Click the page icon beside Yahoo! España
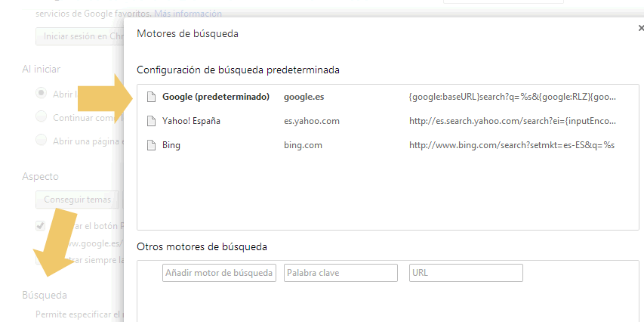The image size is (644, 322). click(x=152, y=121)
